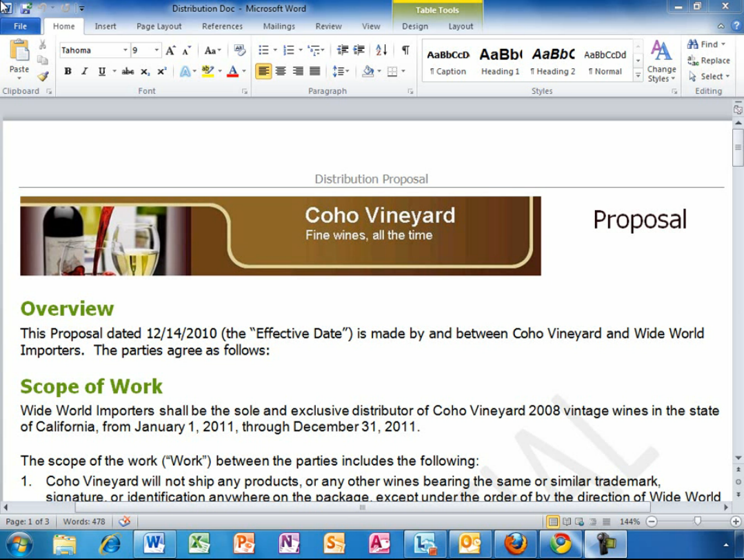The image size is (744, 560).
Task: Select the Format Painter brush
Action: click(43, 76)
